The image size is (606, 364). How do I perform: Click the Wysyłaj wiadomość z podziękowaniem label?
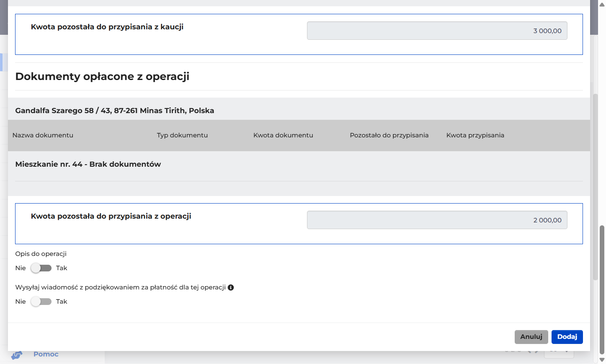point(121,287)
